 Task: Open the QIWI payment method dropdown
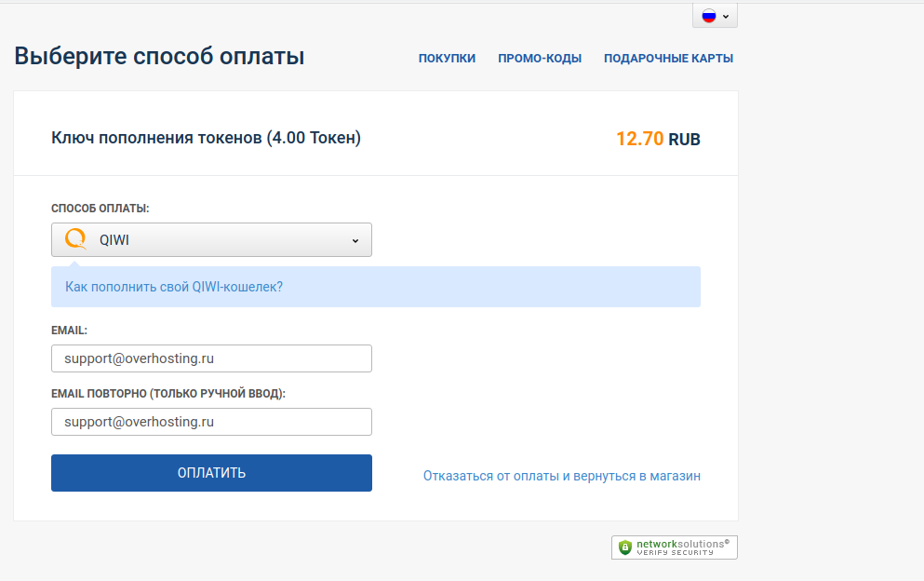click(x=211, y=239)
